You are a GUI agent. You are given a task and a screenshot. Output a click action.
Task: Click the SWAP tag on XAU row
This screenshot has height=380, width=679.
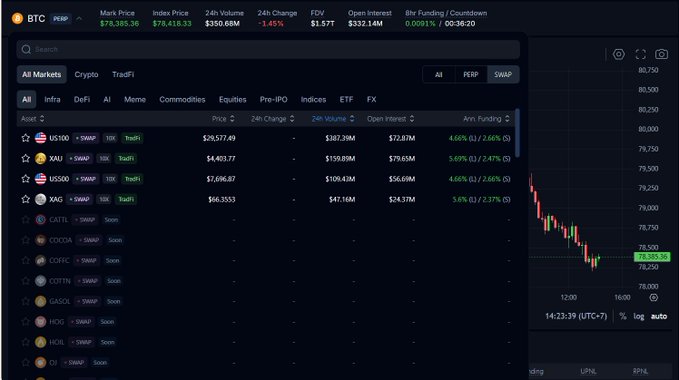click(x=80, y=158)
